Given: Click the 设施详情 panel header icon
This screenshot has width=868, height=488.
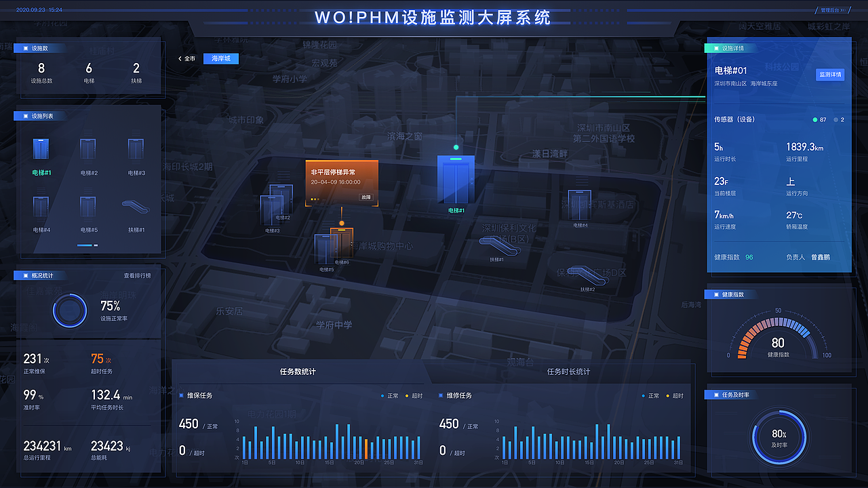Looking at the screenshot, I should [x=715, y=48].
